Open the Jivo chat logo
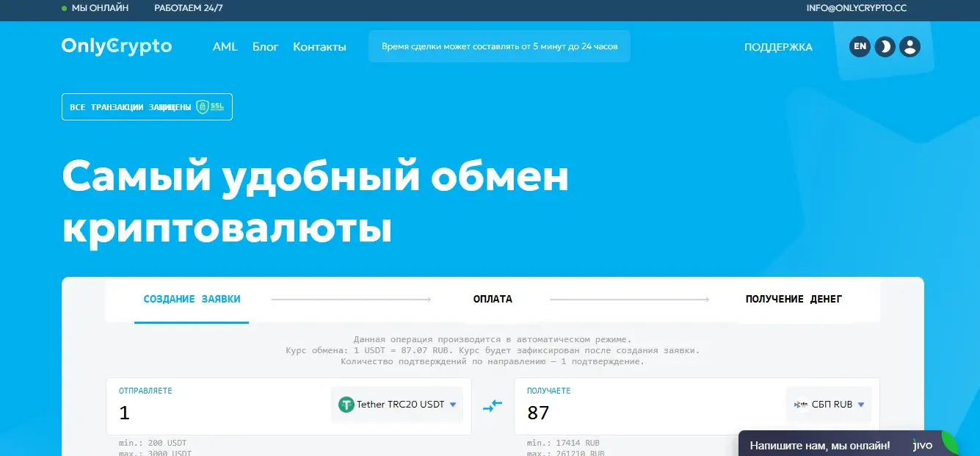980x456 pixels. (x=923, y=445)
